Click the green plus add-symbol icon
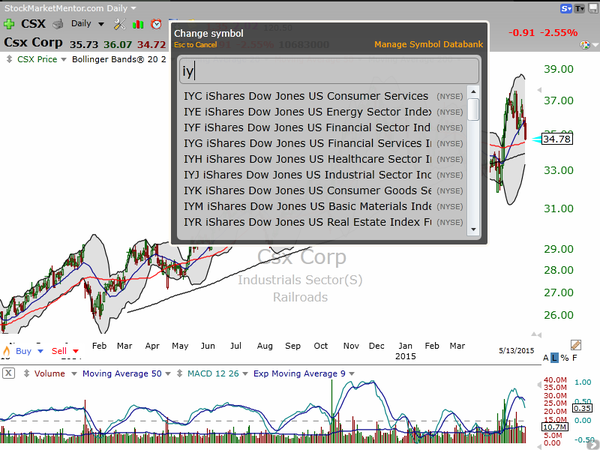The height and width of the screenshot is (450, 600). [x=9, y=24]
